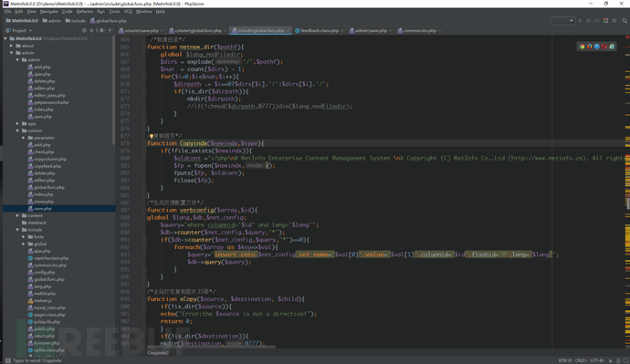Click the listen for PHP debug connections icon
The height and width of the screenshot is (364, 630).
pos(605,20)
